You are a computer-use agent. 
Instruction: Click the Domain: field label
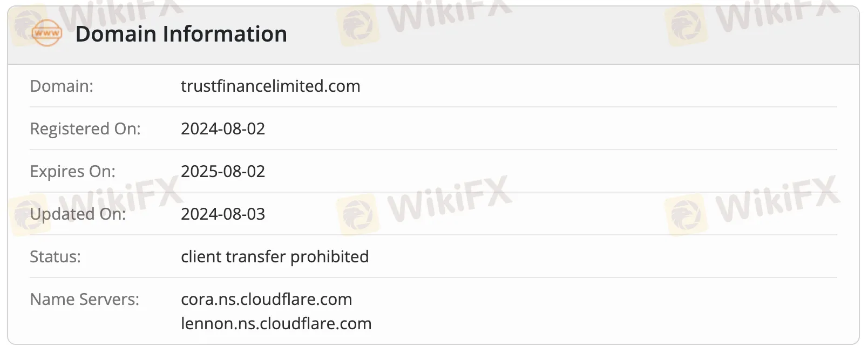click(62, 86)
